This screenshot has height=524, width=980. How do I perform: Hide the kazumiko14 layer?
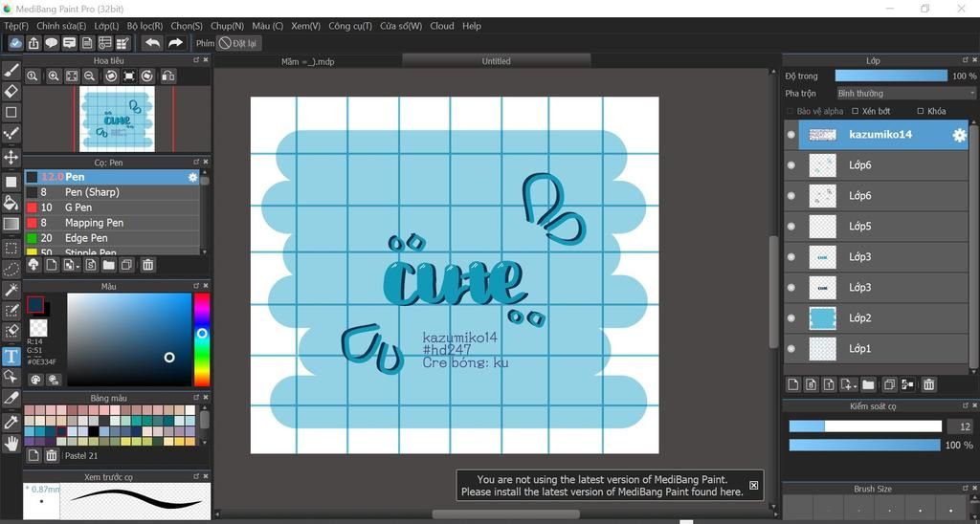pyautogui.click(x=791, y=134)
